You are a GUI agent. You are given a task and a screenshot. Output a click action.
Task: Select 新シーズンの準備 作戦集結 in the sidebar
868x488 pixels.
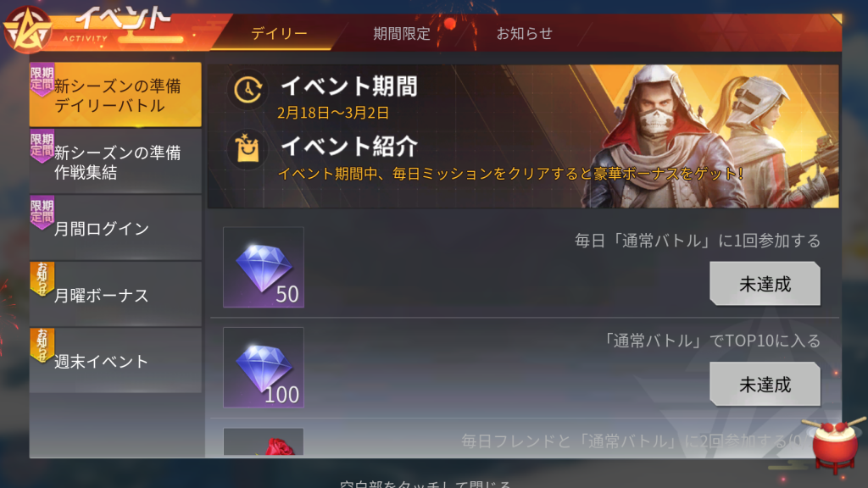[115, 161]
